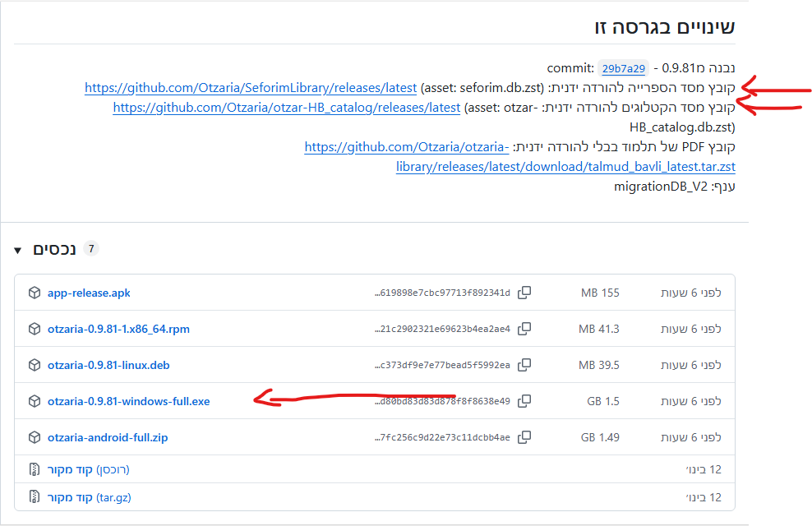Viewport: 812px width, 526px height.
Task: Click the migrationDB_V2 branch text
Action: (x=661, y=187)
